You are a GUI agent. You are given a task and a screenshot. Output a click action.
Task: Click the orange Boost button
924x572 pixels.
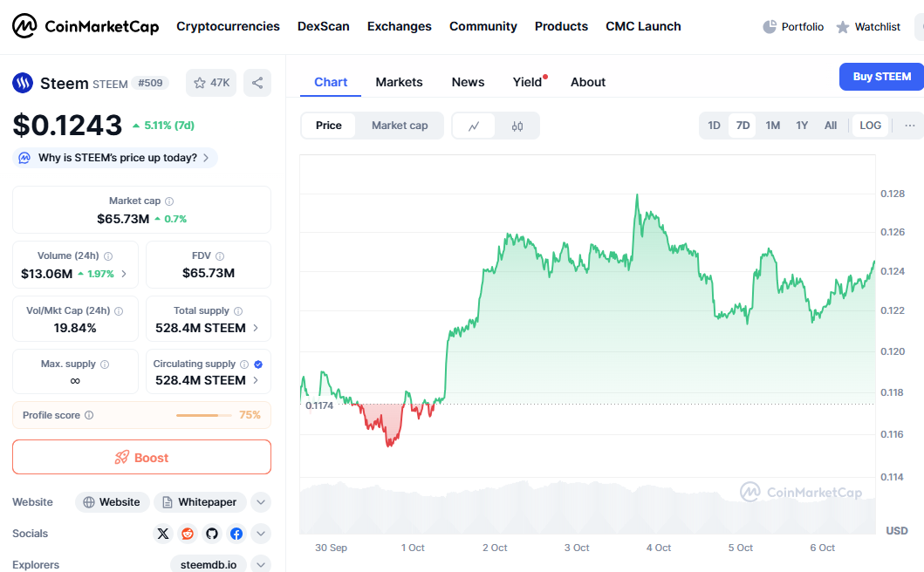(141, 457)
